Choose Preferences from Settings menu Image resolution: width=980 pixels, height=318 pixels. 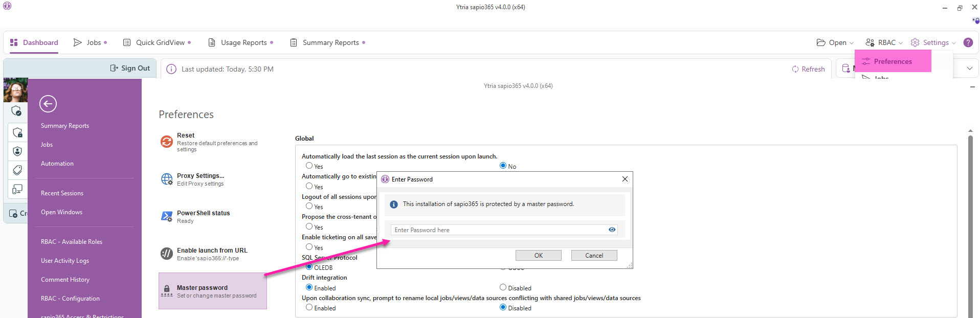[x=893, y=61]
